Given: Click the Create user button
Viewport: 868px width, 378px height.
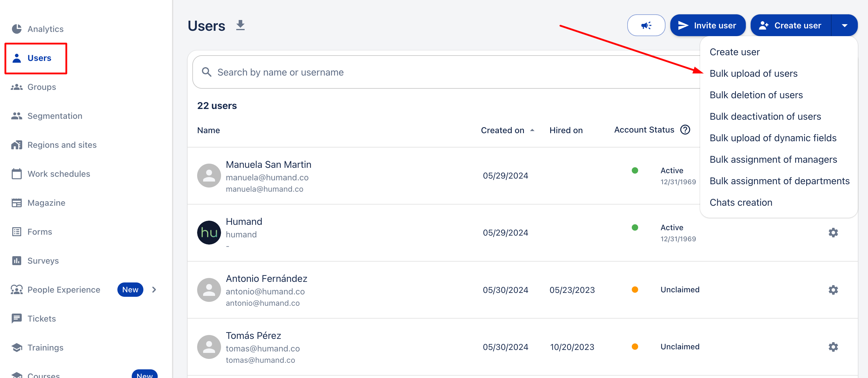Looking at the screenshot, I should tap(791, 26).
